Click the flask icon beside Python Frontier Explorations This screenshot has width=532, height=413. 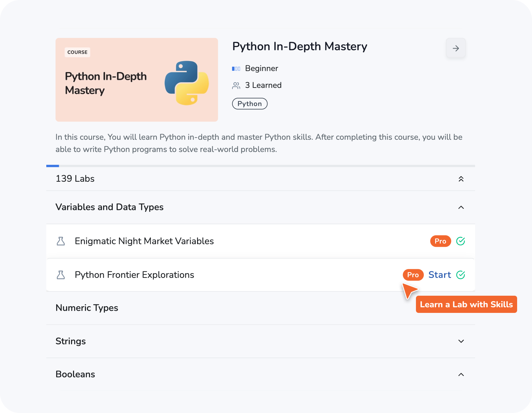point(61,275)
